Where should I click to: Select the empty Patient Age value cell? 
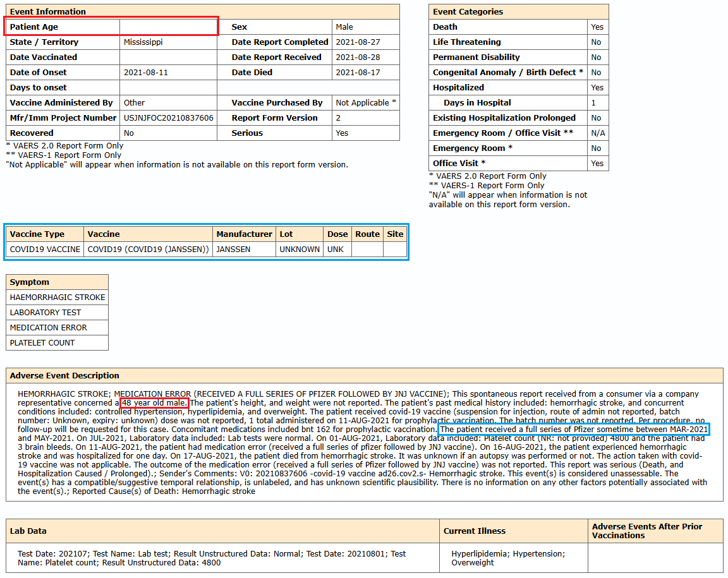[168, 27]
